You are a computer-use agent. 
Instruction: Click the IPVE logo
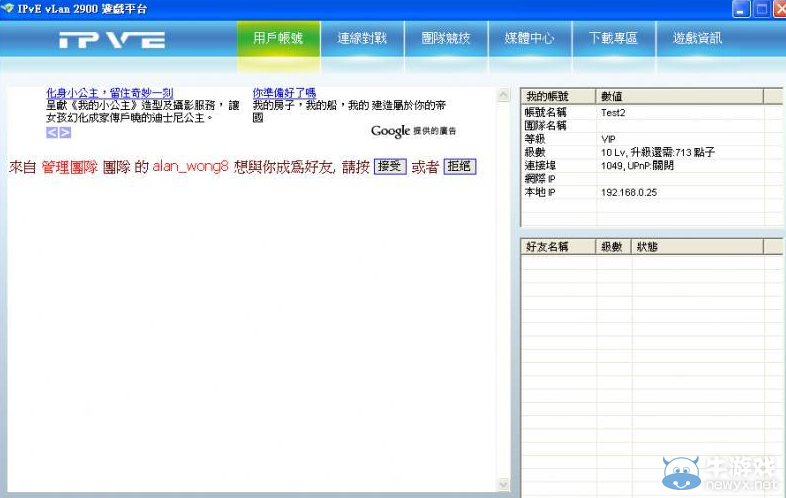pyautogui.click(x=112, y=40)
